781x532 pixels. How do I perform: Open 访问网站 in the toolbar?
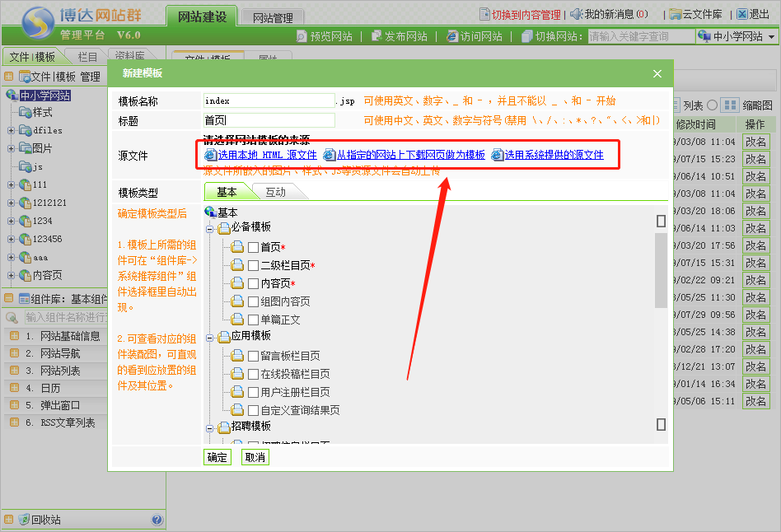pyautogui.click(x=452, y=36)
